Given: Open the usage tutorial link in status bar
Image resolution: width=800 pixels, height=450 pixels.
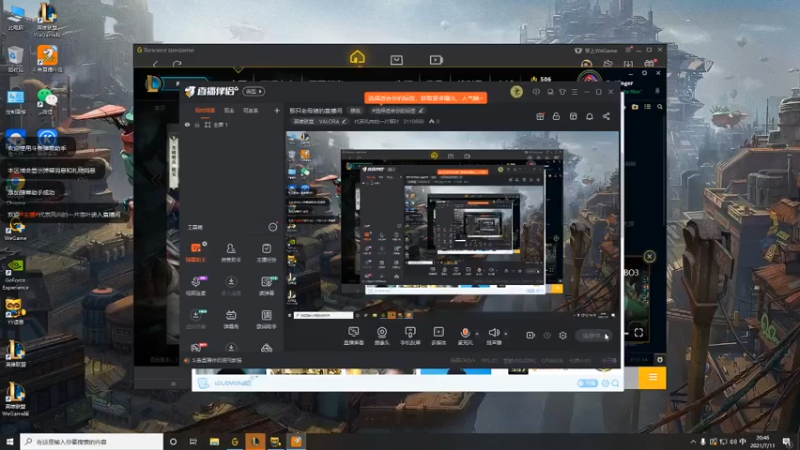Looking at the screenshot, I should [x=217, y=360].
